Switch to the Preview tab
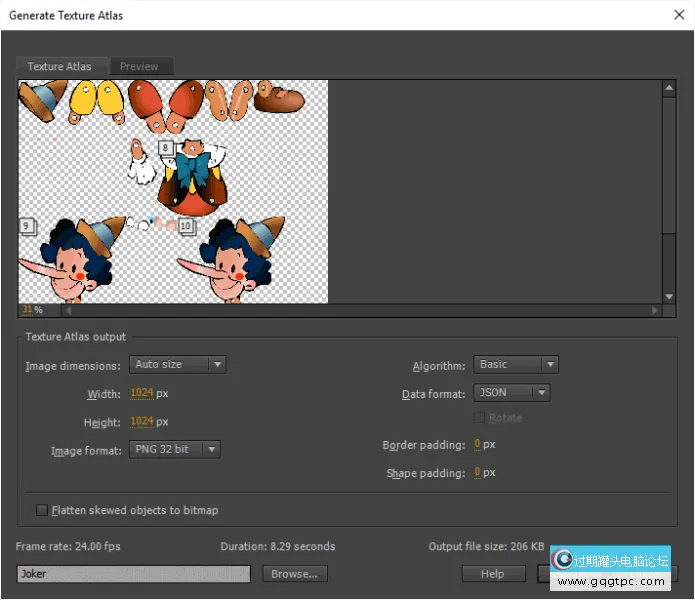This screenshot has height=600, width=695. point(139,67)
